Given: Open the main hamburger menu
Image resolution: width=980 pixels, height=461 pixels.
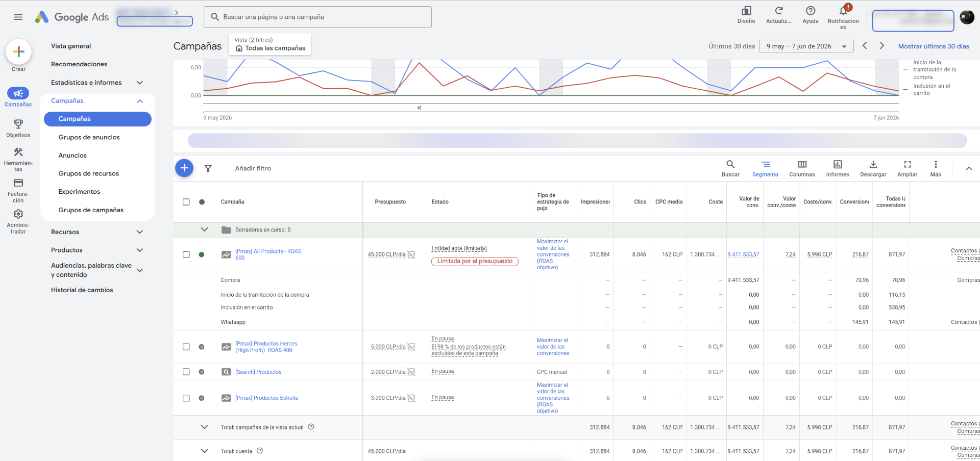Looking at the screenshot, I should [18, 17].
